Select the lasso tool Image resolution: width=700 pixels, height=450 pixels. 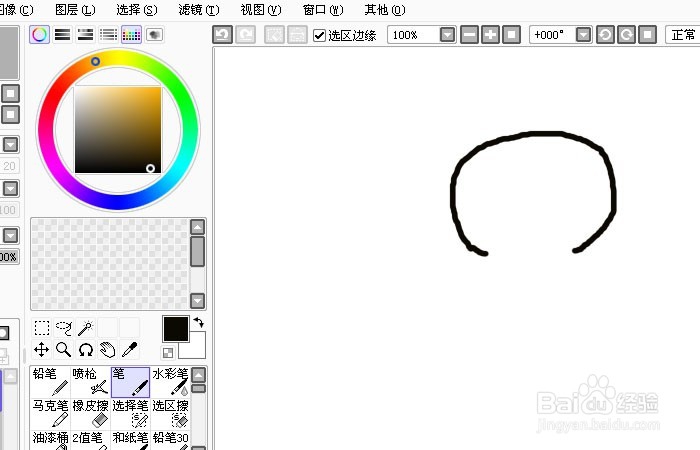(63, 328)
